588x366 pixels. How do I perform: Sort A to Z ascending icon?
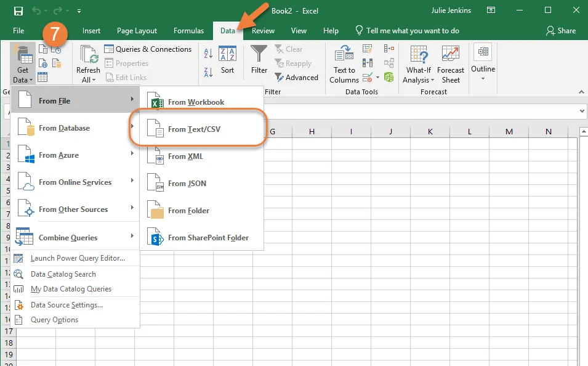coord(208,54)
